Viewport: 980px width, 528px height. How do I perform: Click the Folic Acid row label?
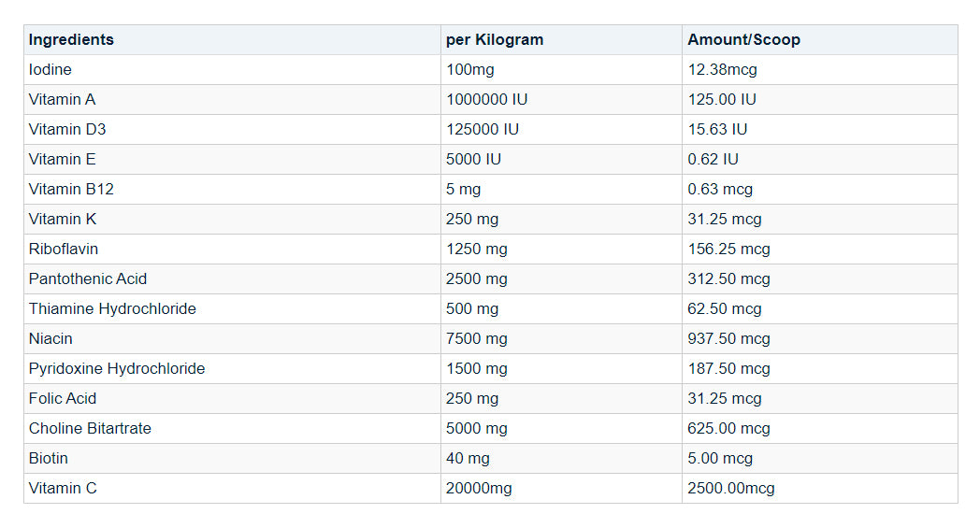(x=63, y=399)
